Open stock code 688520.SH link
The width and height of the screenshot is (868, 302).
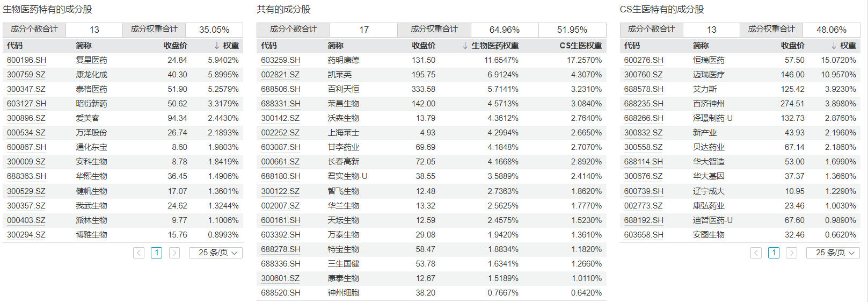click(281, 293)
